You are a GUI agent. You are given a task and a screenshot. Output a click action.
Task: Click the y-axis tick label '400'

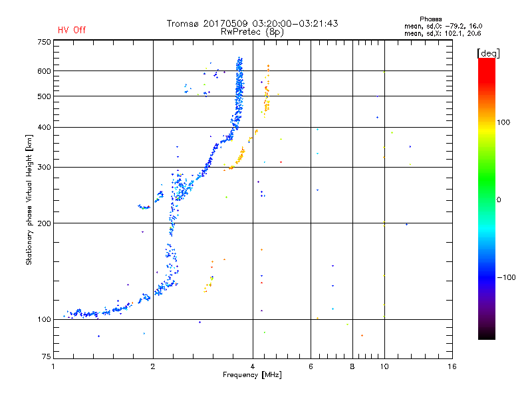click(44, 127)
